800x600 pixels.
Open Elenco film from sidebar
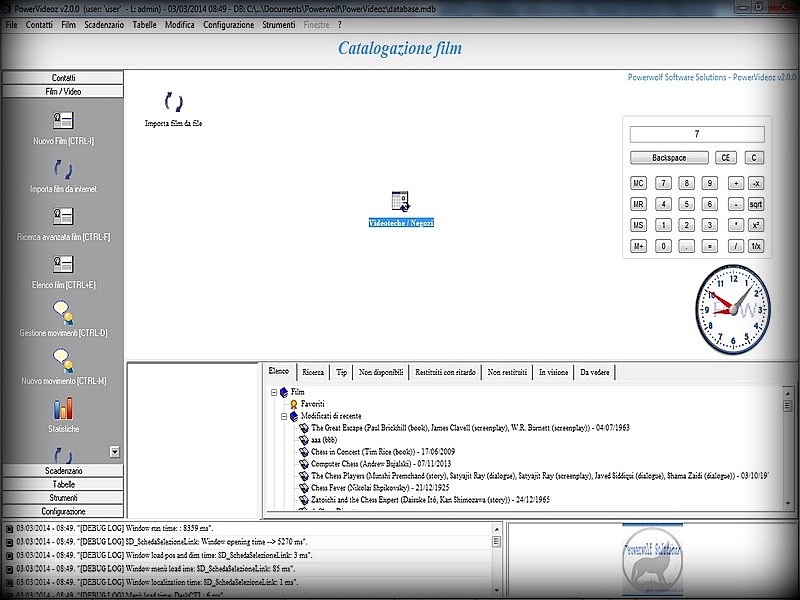(x=63, y=264)
